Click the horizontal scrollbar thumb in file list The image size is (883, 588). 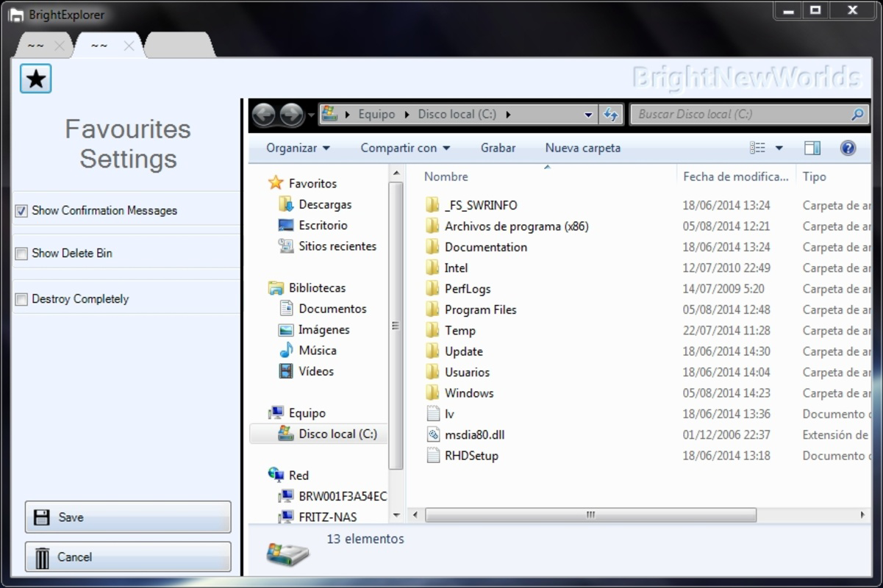pos(590,515)
